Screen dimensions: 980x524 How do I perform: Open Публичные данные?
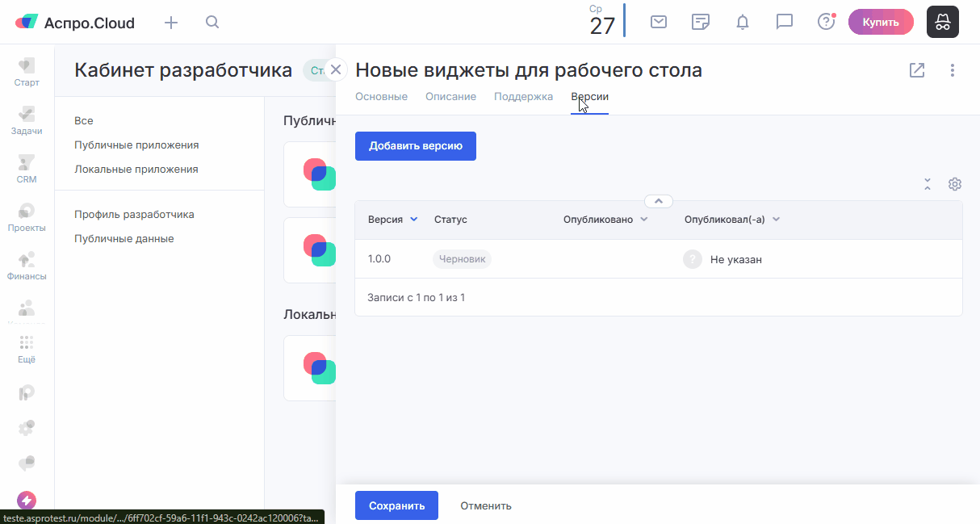tap(124, 239)
